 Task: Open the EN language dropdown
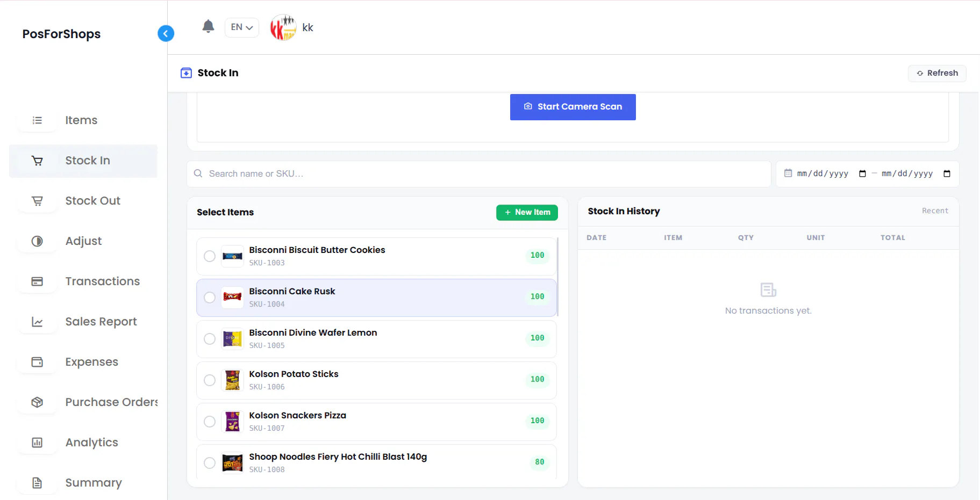242,27
